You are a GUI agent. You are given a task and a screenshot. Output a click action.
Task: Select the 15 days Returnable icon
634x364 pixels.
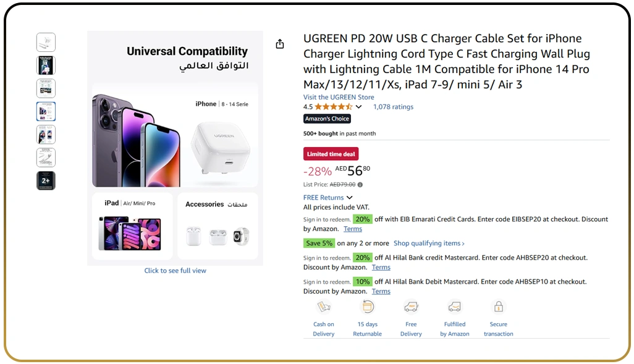(367, 306)
